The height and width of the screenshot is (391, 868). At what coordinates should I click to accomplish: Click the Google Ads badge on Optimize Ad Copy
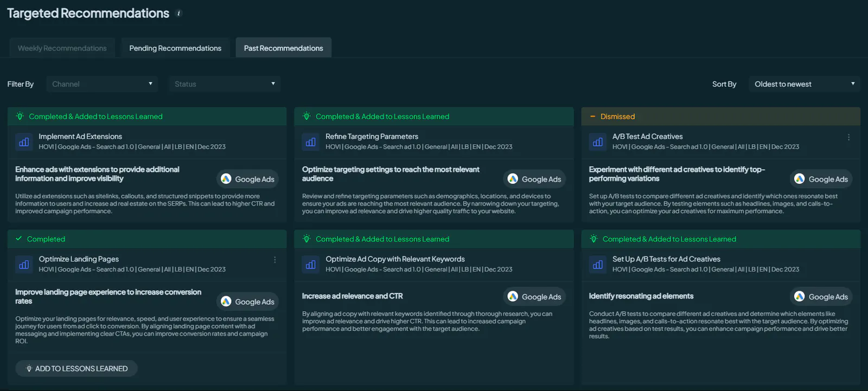click(534, 297)
